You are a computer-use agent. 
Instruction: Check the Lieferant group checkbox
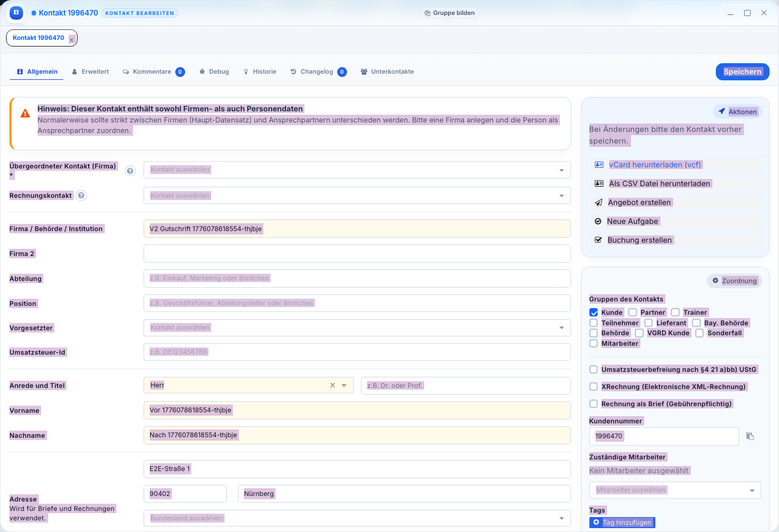[649, 323]
